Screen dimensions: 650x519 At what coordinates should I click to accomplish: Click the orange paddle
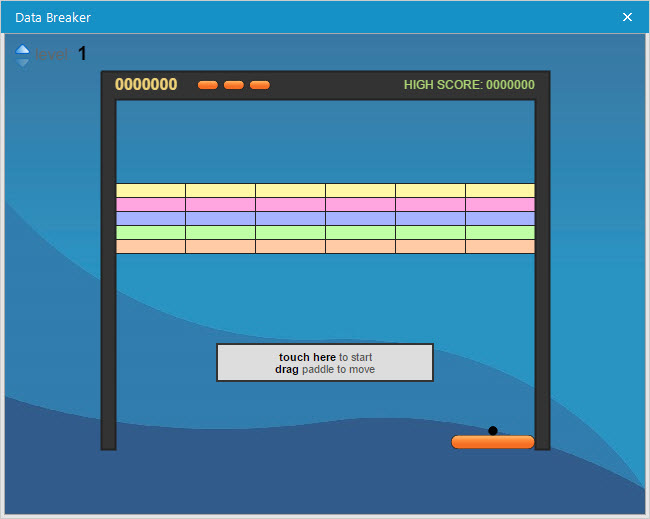(492, 442)
